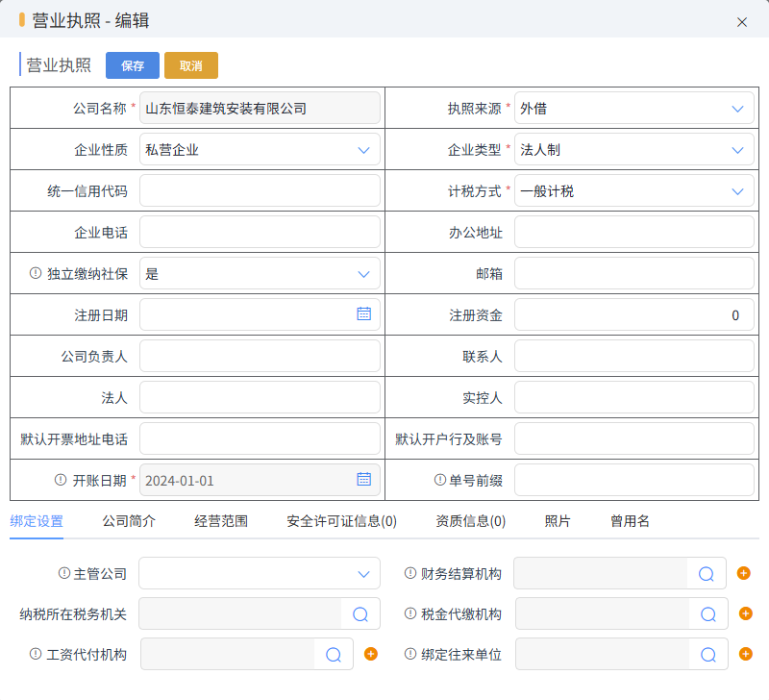Open the 开账日期 calendar picker icon

(364, 479)
